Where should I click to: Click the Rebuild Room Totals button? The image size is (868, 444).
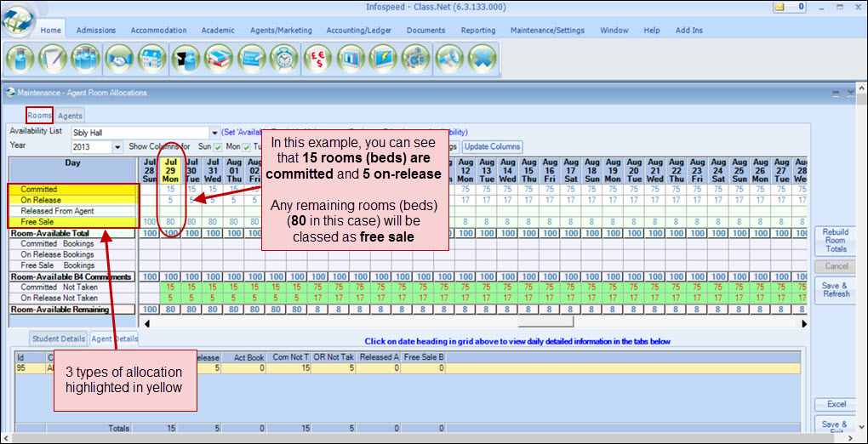point(835,241)
